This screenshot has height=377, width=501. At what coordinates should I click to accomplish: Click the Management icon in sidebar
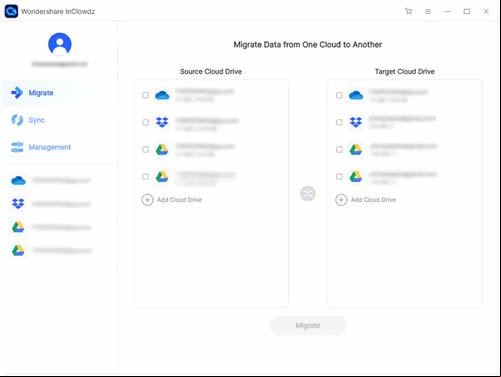(x=17, y=147)
